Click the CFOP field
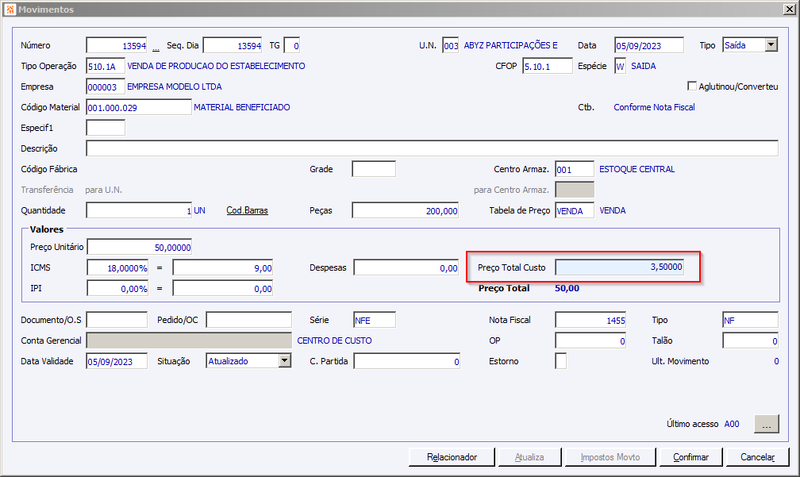800x477 pixels. (x=547, y=66)
